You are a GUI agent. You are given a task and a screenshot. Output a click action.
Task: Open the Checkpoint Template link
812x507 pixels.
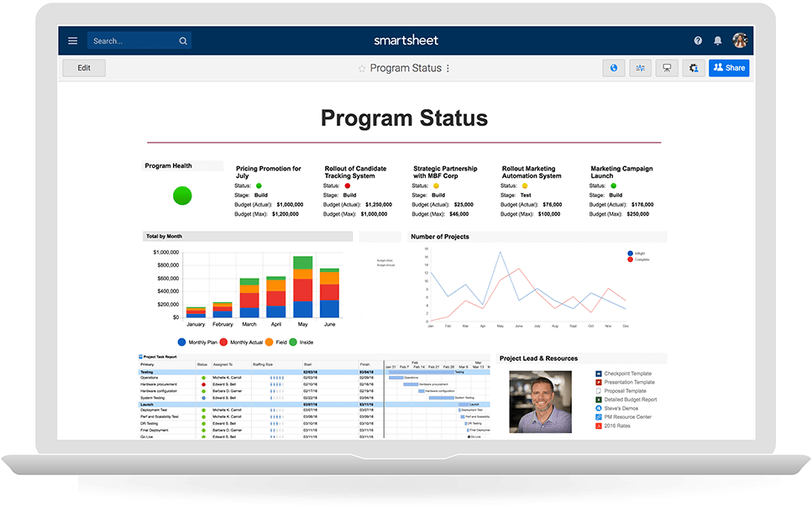(627, 374)
